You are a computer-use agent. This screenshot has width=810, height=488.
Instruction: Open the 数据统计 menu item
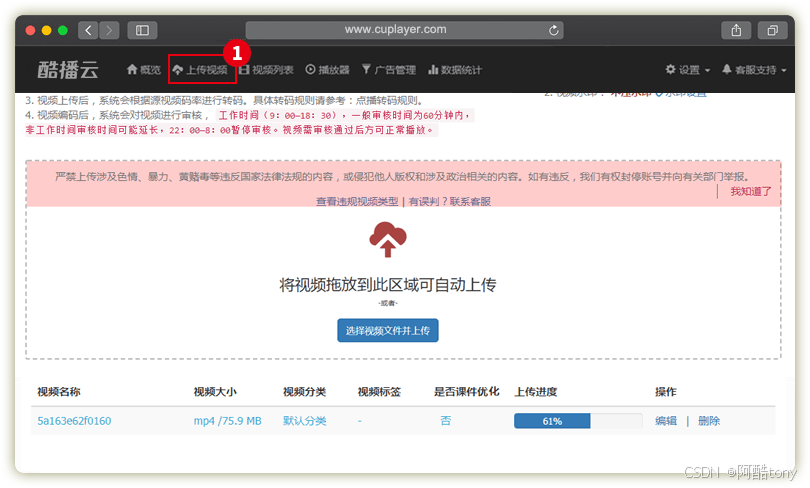pos(455,70)
